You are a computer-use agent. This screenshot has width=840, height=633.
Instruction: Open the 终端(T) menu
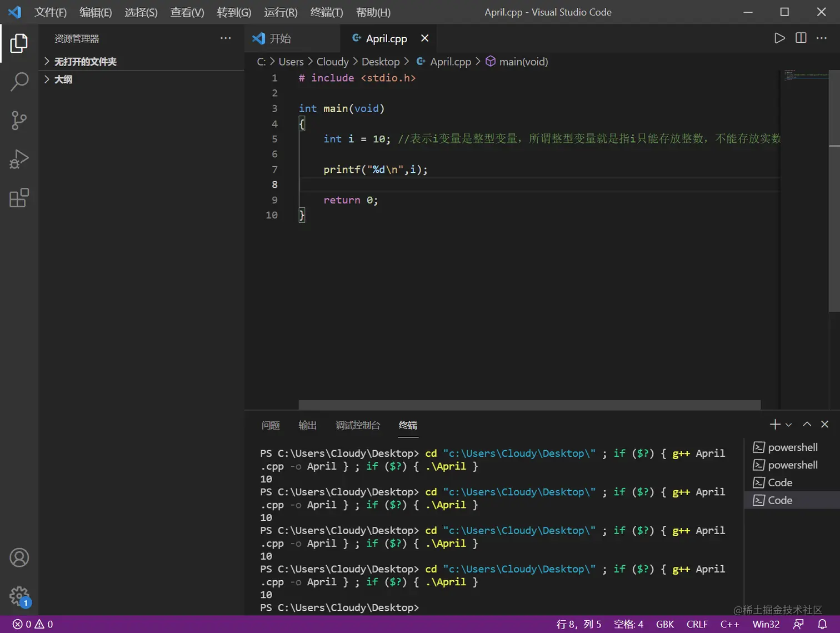pos(326,12)
